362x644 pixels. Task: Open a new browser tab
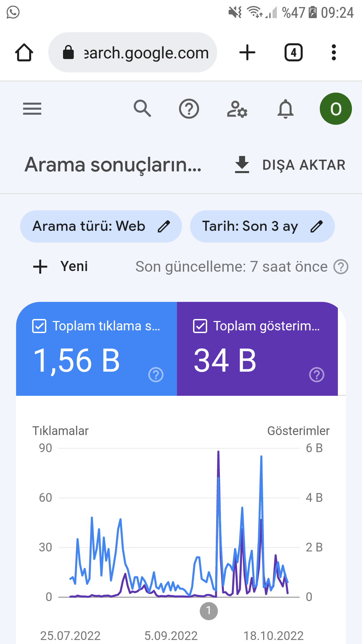247,52
